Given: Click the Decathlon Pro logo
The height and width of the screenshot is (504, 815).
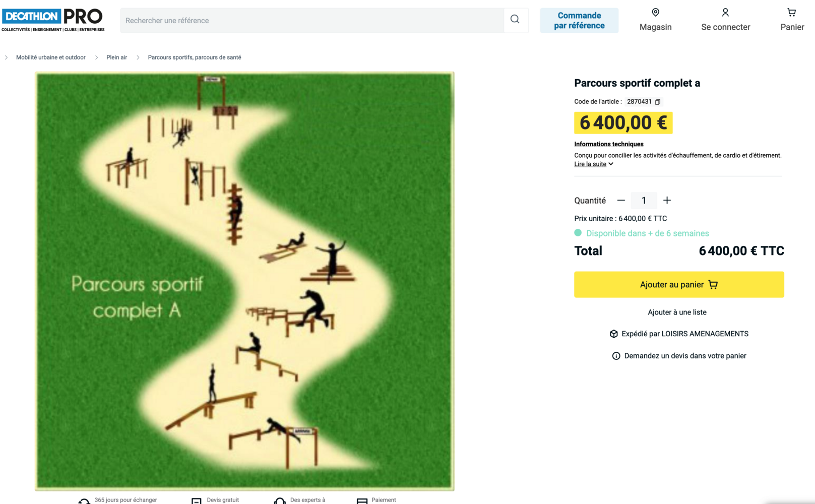Looking at the screenshot, I should coord(53,20).
